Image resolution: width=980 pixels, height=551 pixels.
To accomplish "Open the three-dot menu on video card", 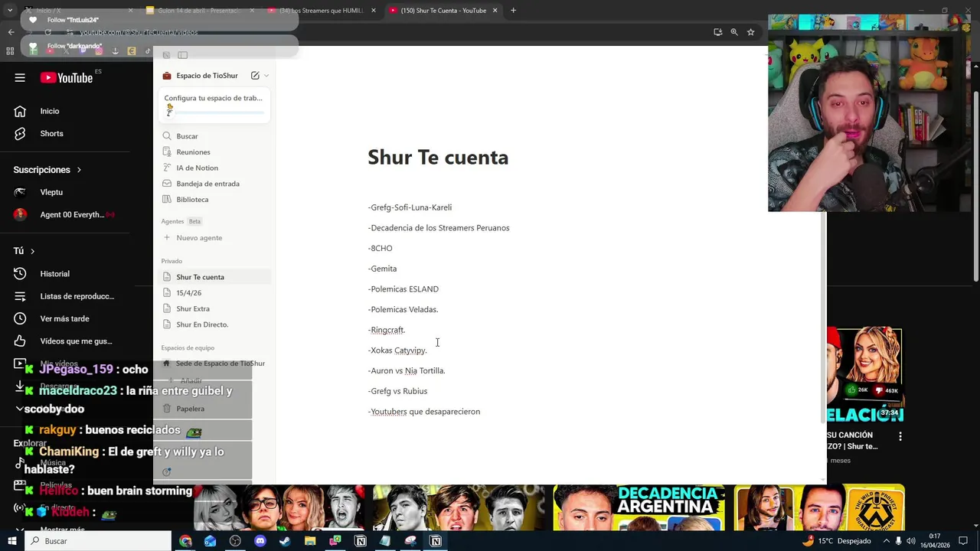I will tap(900, 436).
